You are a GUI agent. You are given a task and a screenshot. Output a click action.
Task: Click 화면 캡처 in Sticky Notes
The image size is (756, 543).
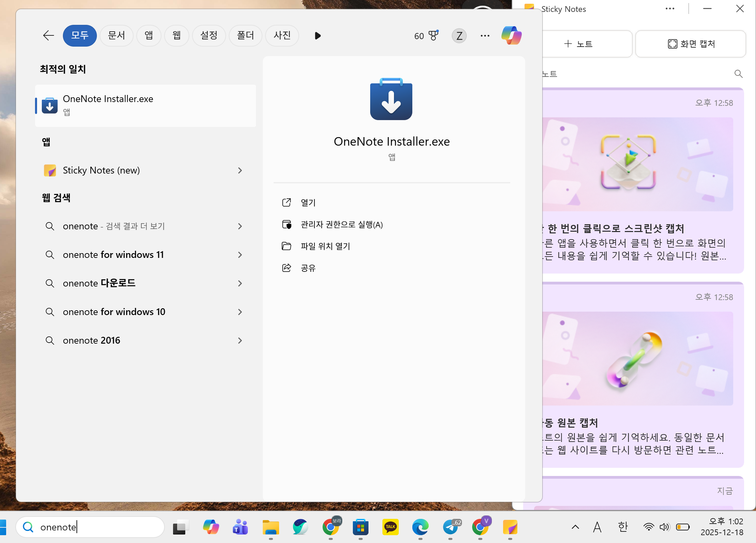pos(691,44)
